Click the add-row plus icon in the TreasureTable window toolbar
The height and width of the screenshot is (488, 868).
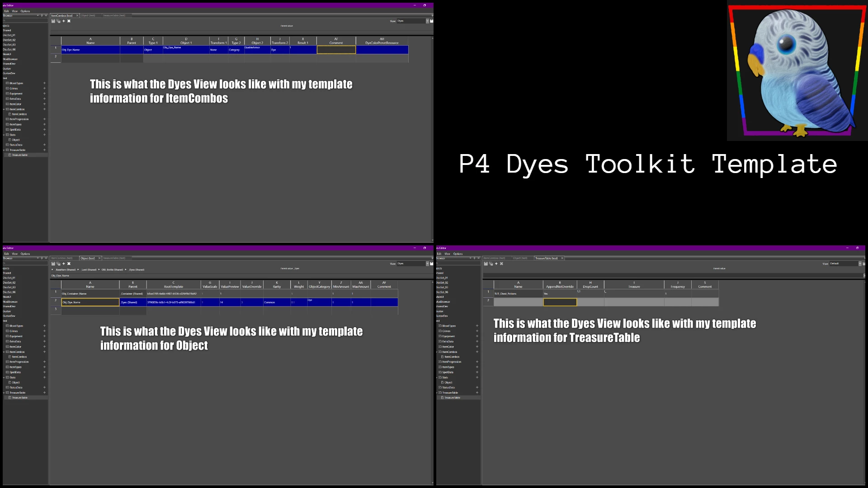pyautogui.click(x=496, y=264)
